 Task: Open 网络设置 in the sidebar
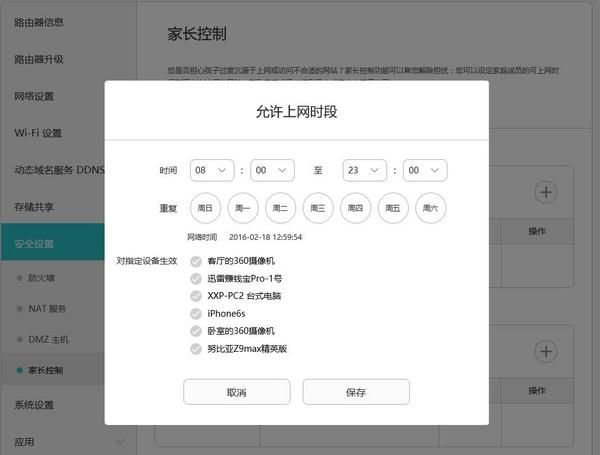click(34, 96)
